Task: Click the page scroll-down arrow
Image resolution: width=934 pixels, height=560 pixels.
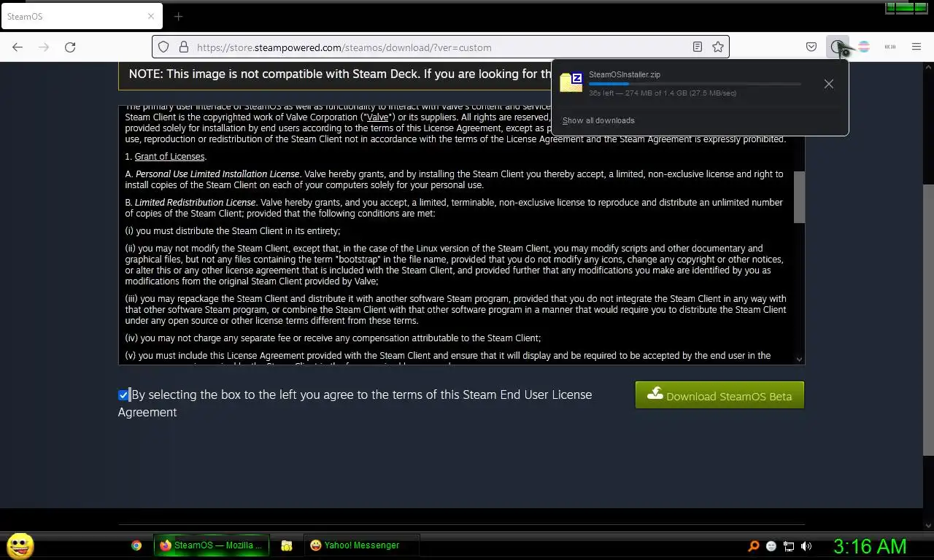Action: coord(928,526)
